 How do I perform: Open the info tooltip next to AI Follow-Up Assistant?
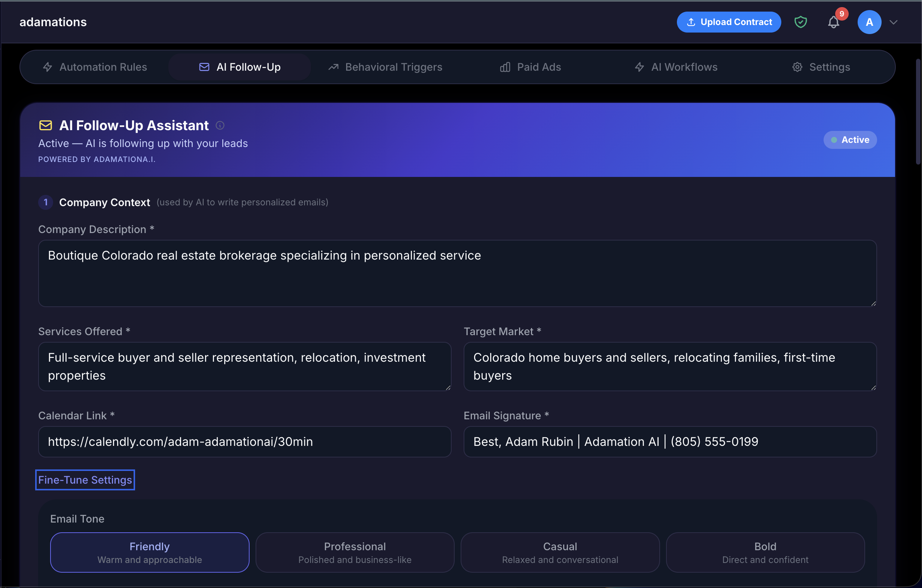(220, 125)
